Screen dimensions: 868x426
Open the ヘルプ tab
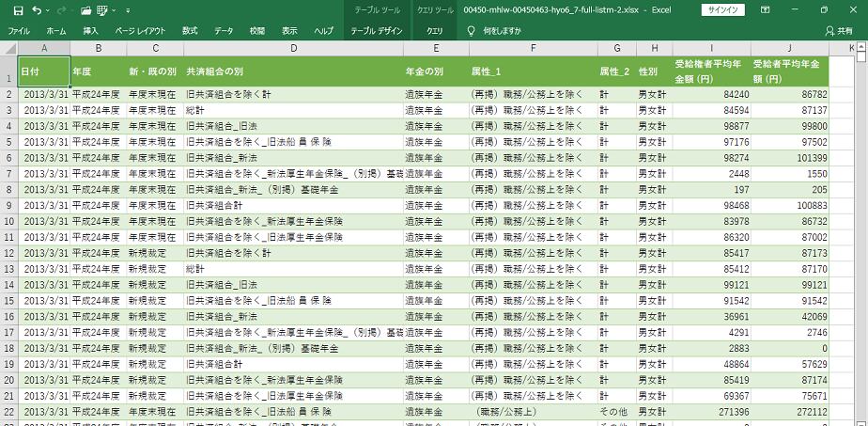pos(323,31)
